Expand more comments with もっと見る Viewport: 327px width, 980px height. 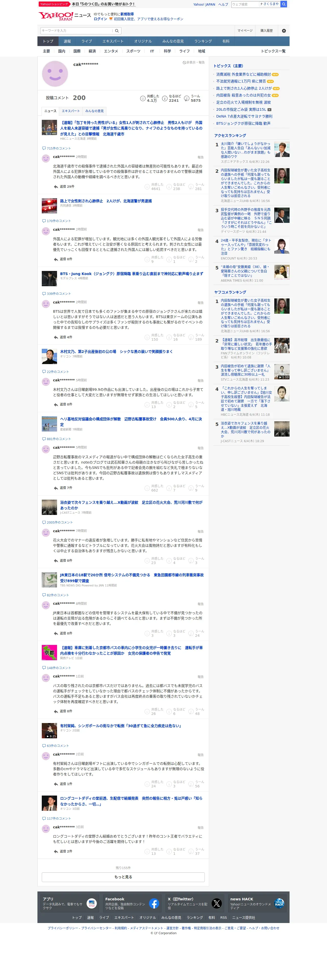(x=123, y=877)
